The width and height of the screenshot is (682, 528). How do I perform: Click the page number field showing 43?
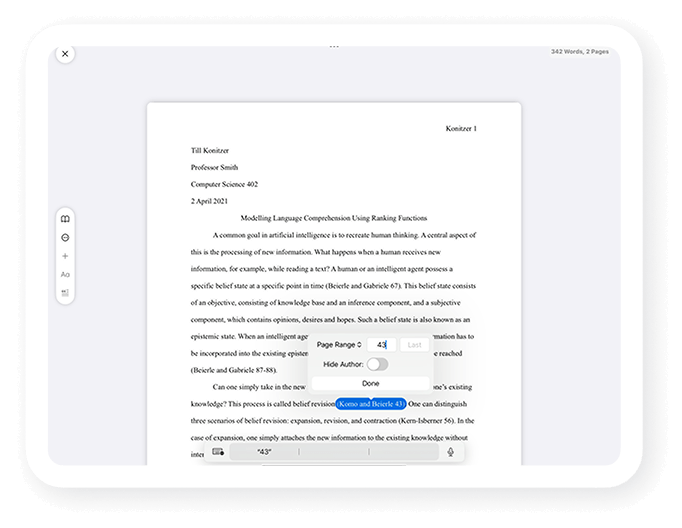[381, 345]
